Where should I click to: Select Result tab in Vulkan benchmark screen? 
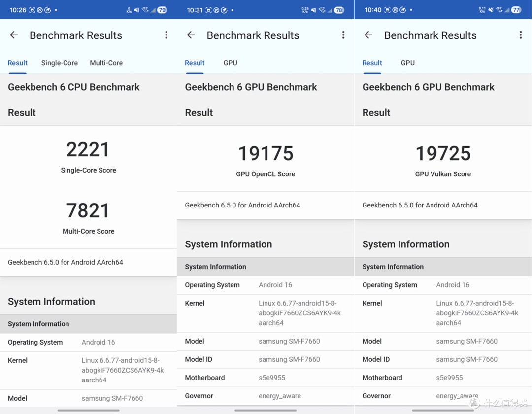[x=372, y=63]
